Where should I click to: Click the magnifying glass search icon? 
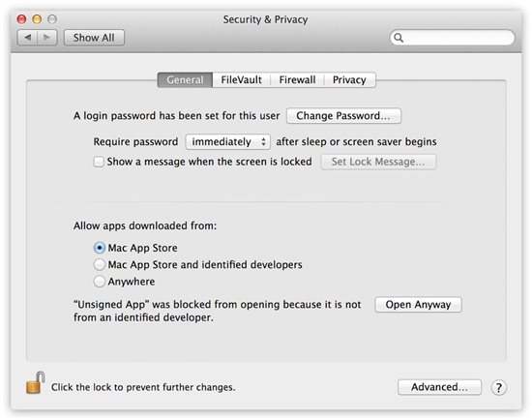click(x=399, y=38)
